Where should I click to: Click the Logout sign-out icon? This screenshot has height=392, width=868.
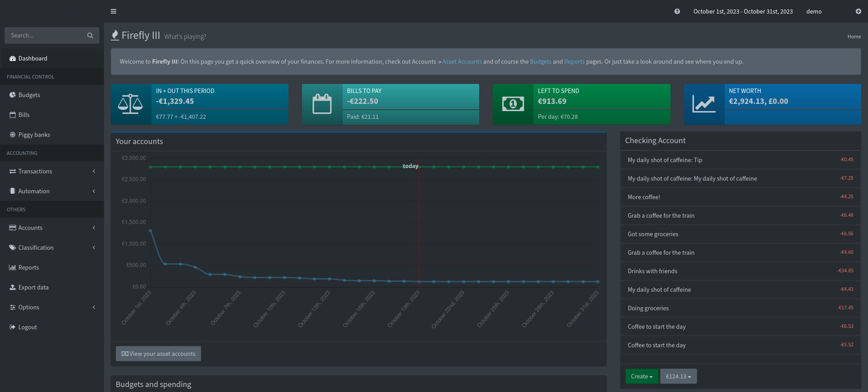click(13, 327)
